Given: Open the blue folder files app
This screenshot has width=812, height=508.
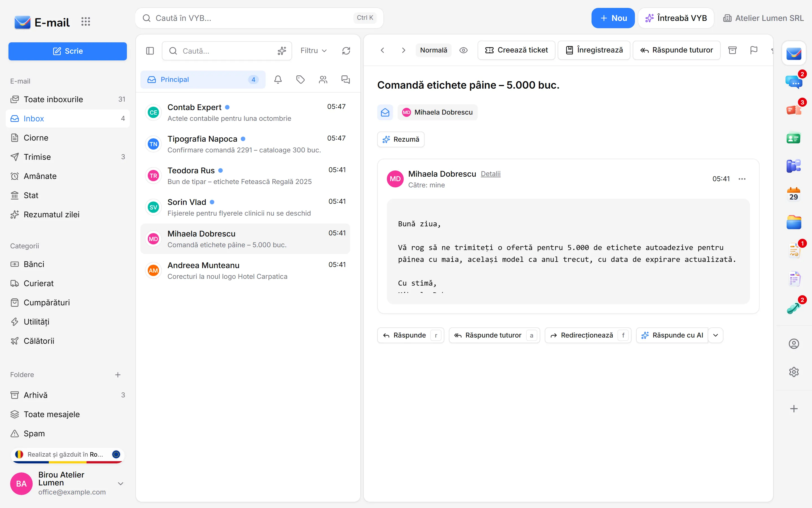Looking at the screenshot, I should click(x=794, y=223).
